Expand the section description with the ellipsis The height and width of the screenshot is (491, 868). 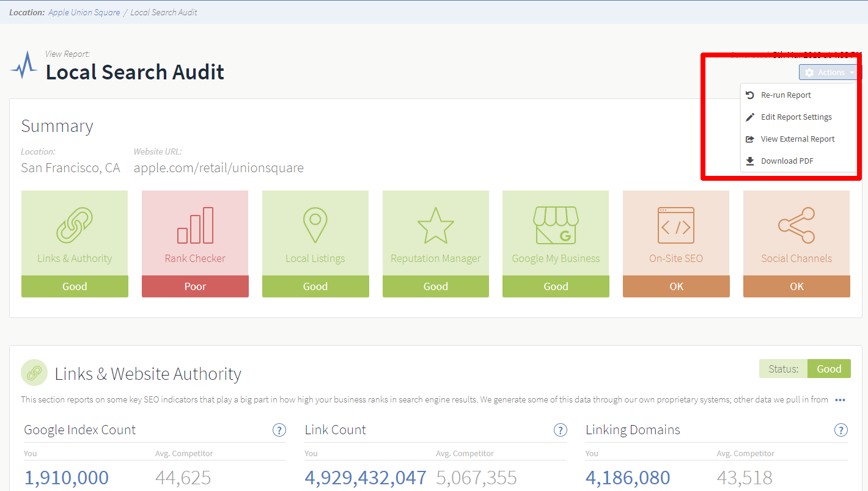pyautogui.click(x=840, y=400)
